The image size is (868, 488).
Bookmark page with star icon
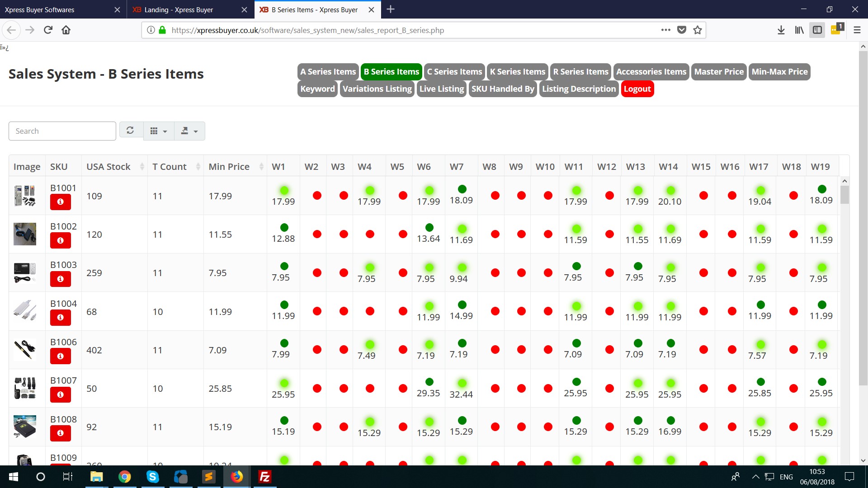click(x=698, y=30)
